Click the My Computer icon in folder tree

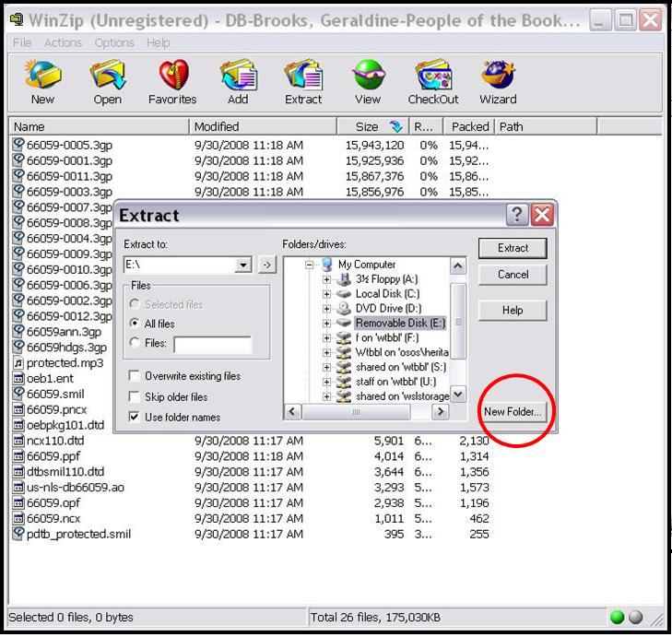(327, 265)
